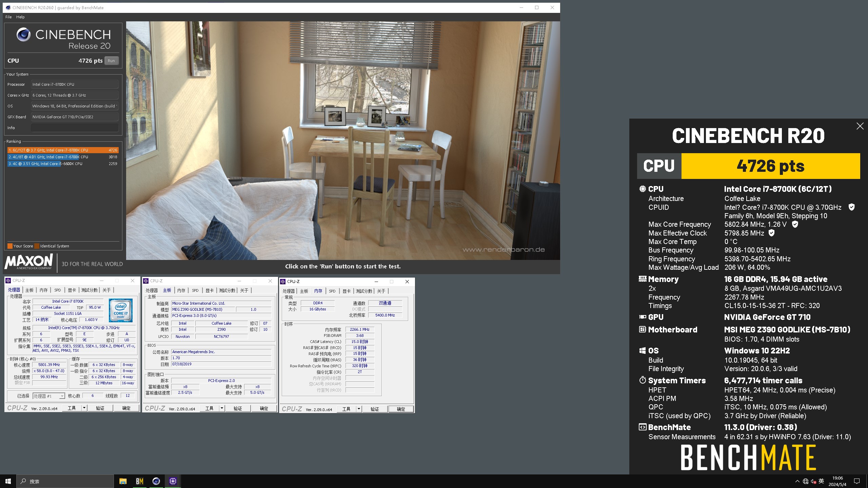Open the Cinebench File menu
The height and width of the screenshot is (488, 868).
[x=8, y=17]
